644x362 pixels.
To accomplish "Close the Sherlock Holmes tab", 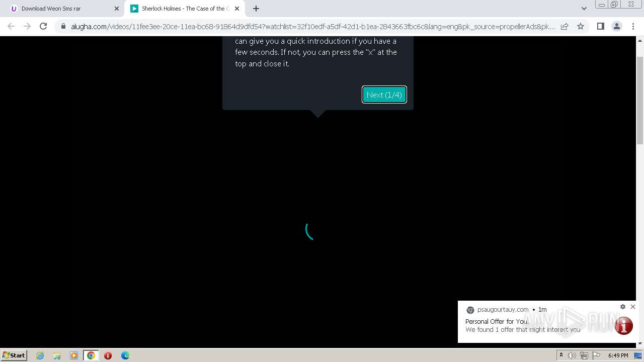I will pos(237,9).
